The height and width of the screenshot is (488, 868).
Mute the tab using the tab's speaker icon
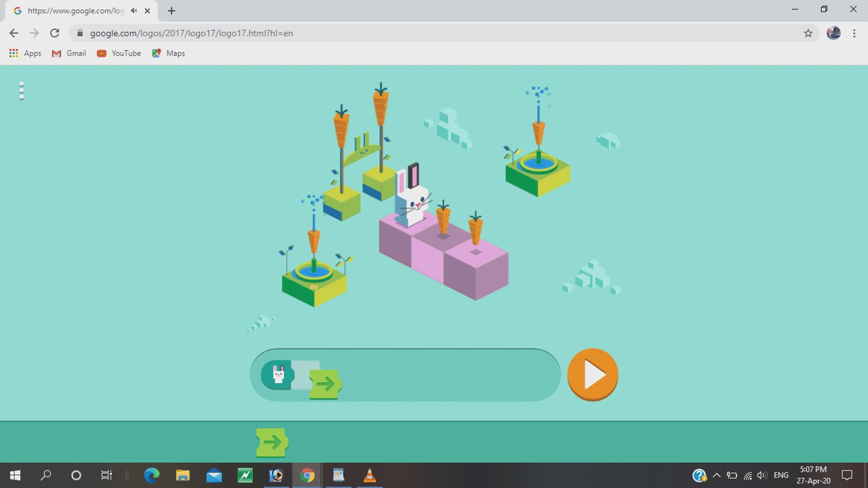(134, 11)
